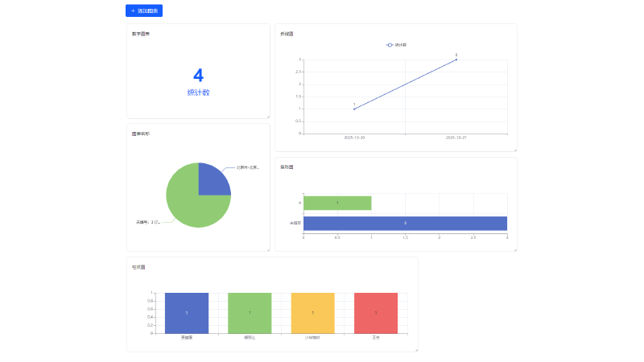
Task: Click the blue 未填写 horizontal bar
Action: (405, 223)
